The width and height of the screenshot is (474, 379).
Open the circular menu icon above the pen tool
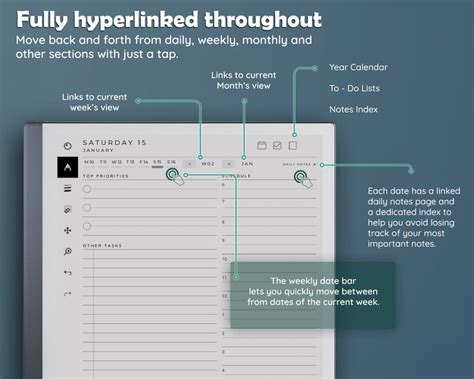[x=68, y=146]
